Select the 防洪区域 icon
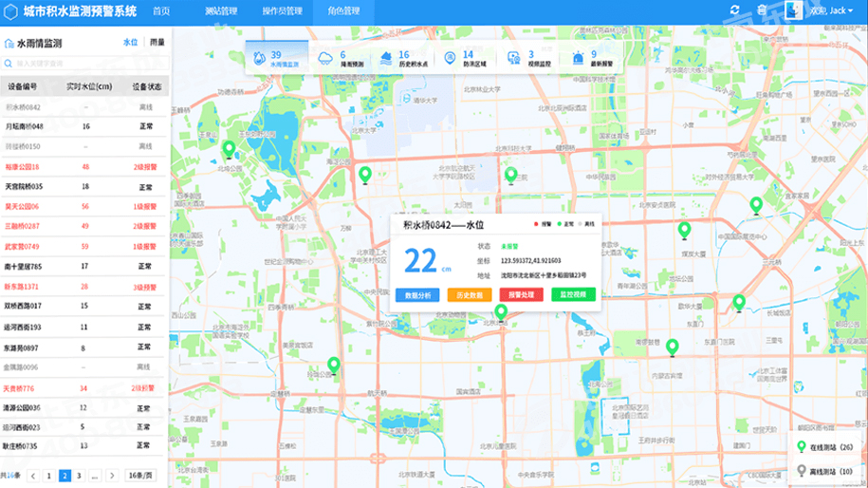The height and width of the screenshot is (488, 868). 451,59
